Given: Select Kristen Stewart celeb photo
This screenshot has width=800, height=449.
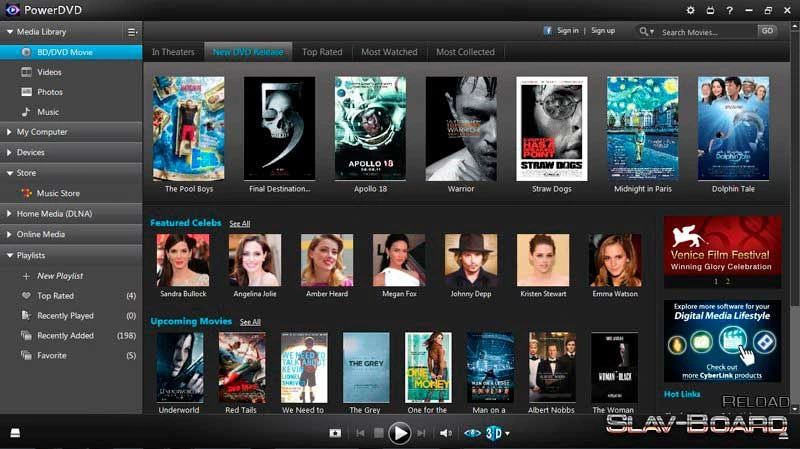Looking at the screenshot, I should pos(543,260).
